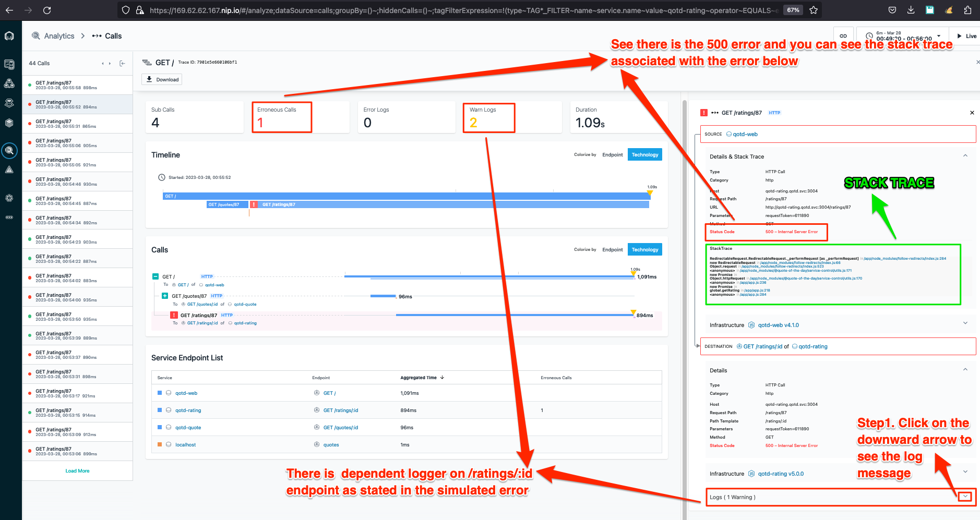This screenshot has height=520, width=980.
Task: Open the Events warning triangle sidebar icon
Action: (9, 170)
